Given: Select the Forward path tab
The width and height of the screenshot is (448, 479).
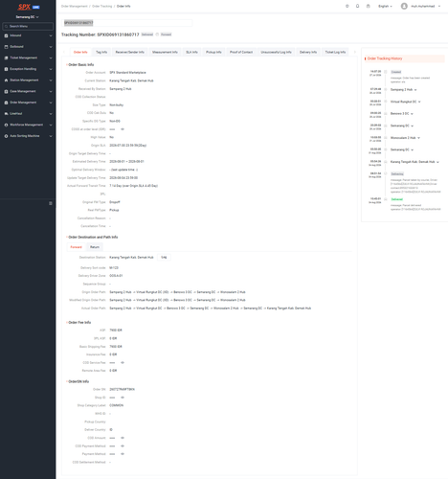Looking at the screenshot, I should (x=76, y=247).
